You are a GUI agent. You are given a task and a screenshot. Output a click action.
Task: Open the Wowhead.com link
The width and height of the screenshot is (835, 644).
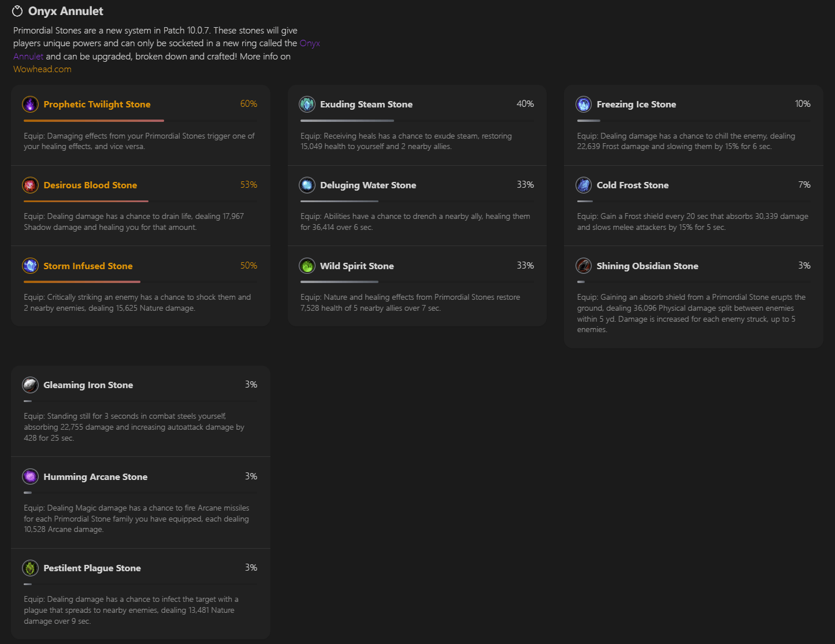pos(42,69)
